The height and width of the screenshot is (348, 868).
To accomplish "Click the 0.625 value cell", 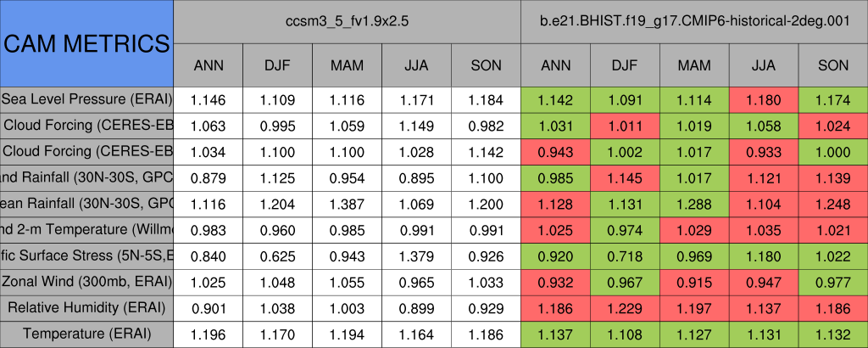I will tap(278, 255).
